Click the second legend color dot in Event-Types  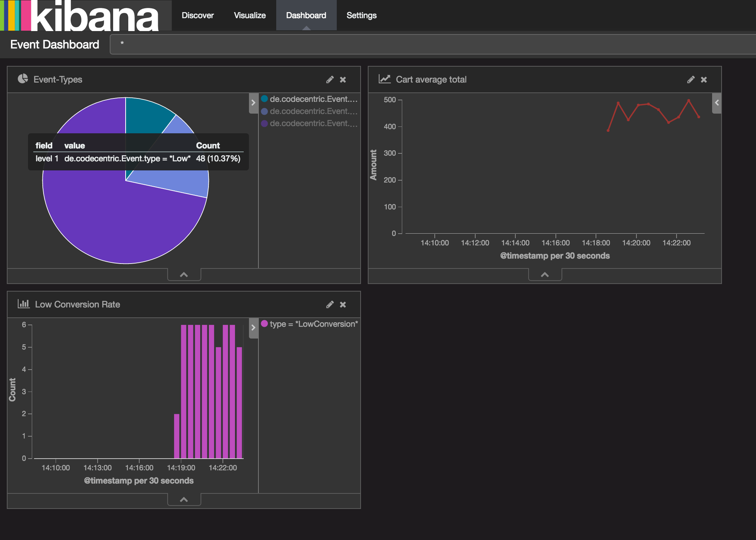pos(264,111)
